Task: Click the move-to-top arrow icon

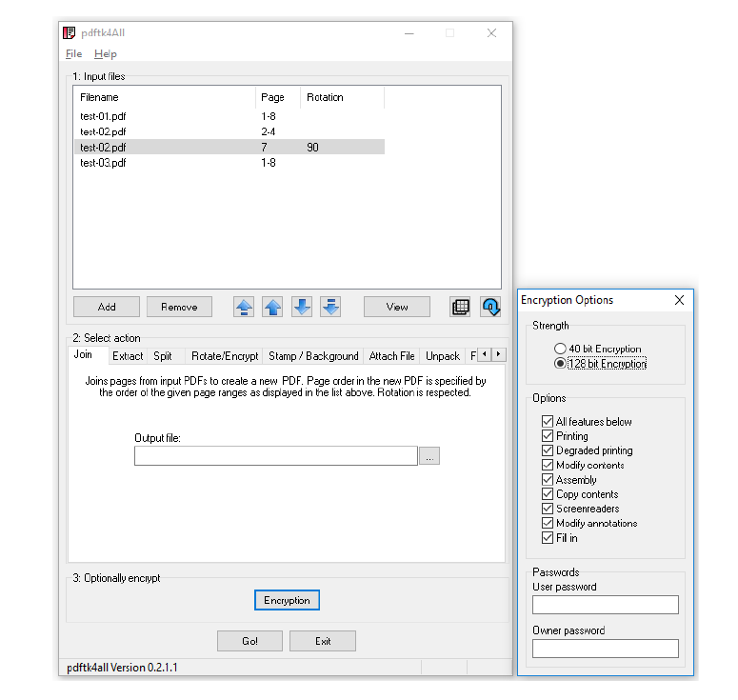Action: coord(244,307)
